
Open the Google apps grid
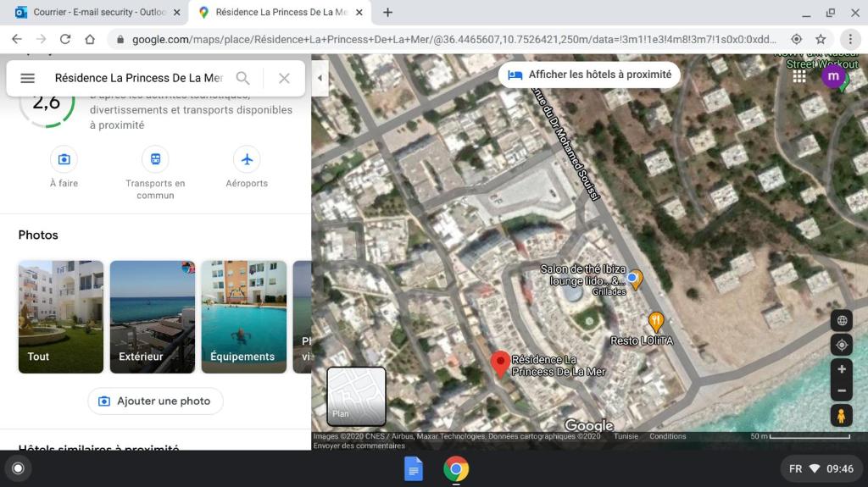(798, 76)
